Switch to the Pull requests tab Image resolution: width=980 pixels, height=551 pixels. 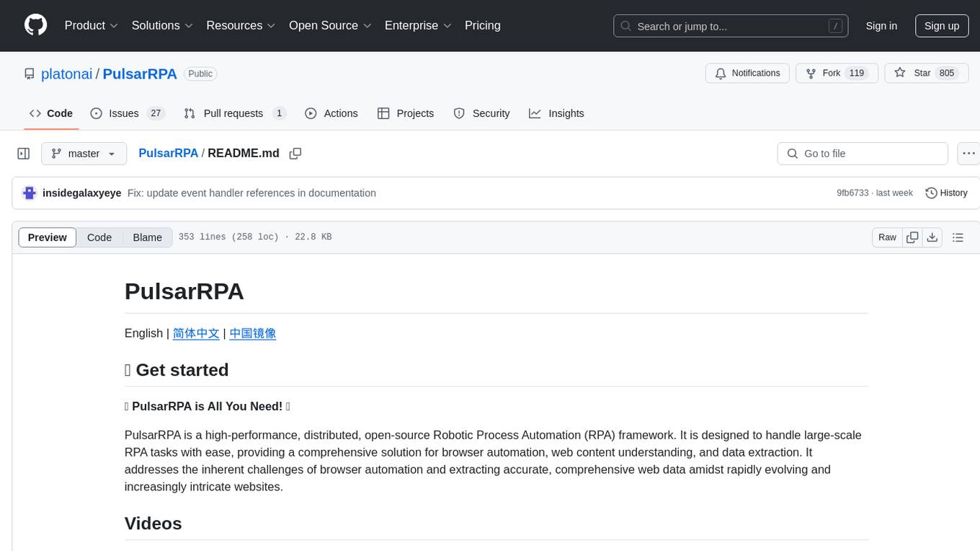[235, 113]
